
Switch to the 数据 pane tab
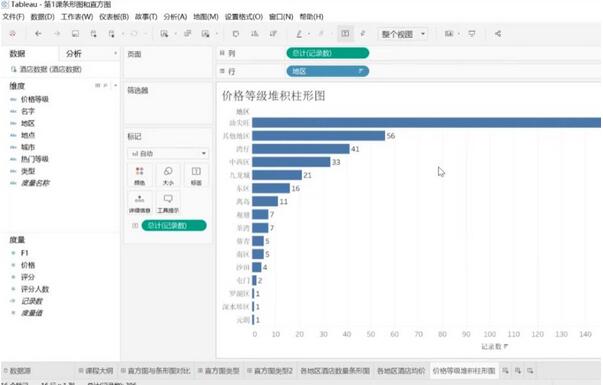pyautogui.click(x=18, y=53)
